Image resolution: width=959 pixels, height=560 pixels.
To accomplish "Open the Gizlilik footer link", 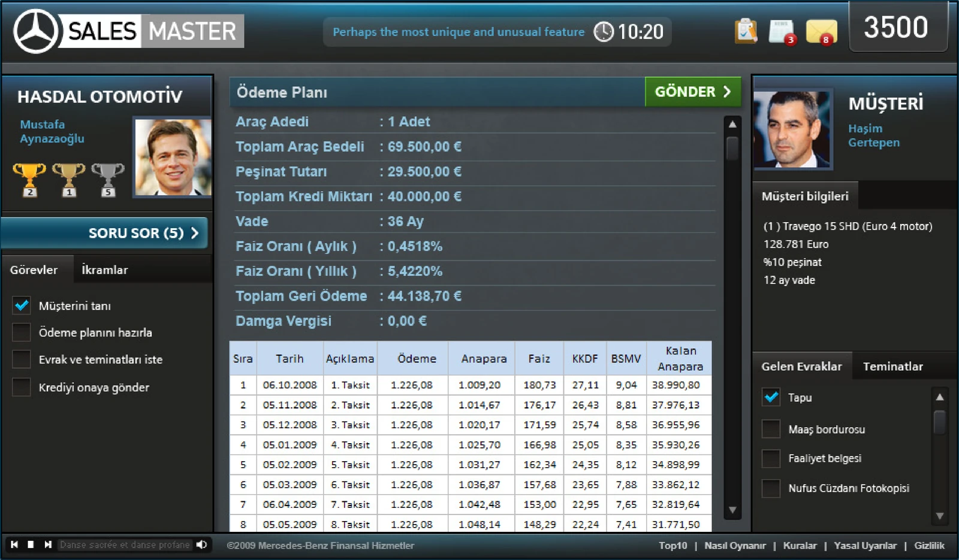I will pyautogui.click(x=929, y=545).
